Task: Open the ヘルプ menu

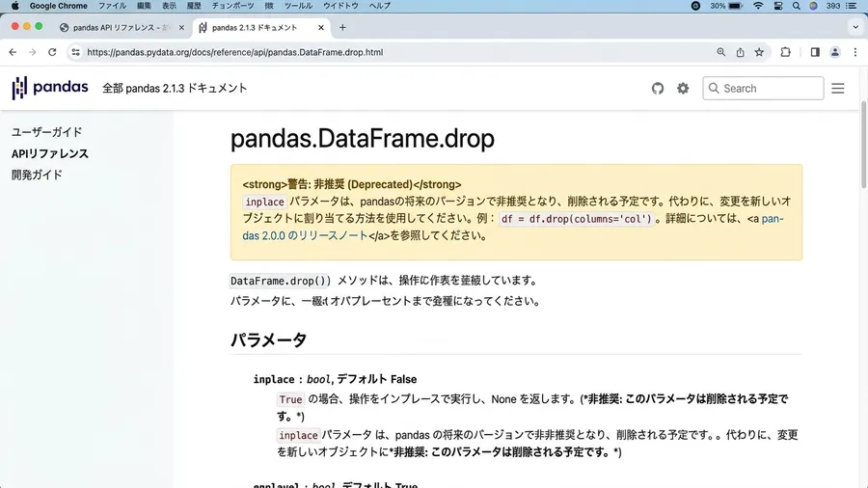Action: 380,6
